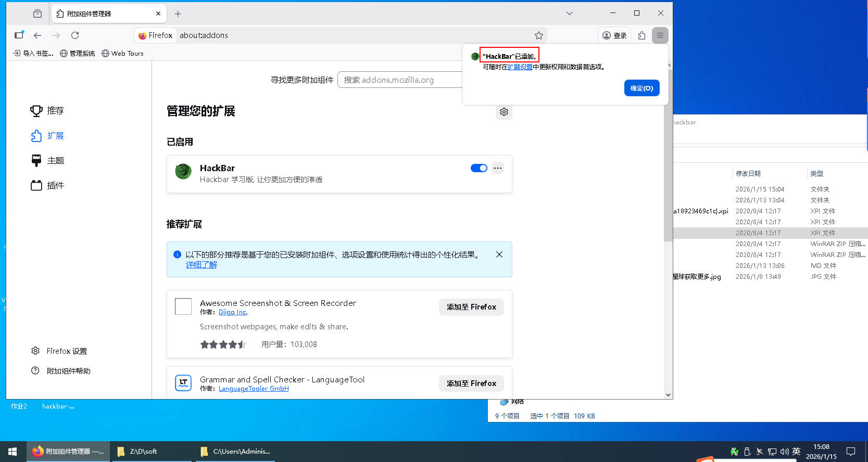Open the Firefox hamburger application menu

[x=660, y=35]
